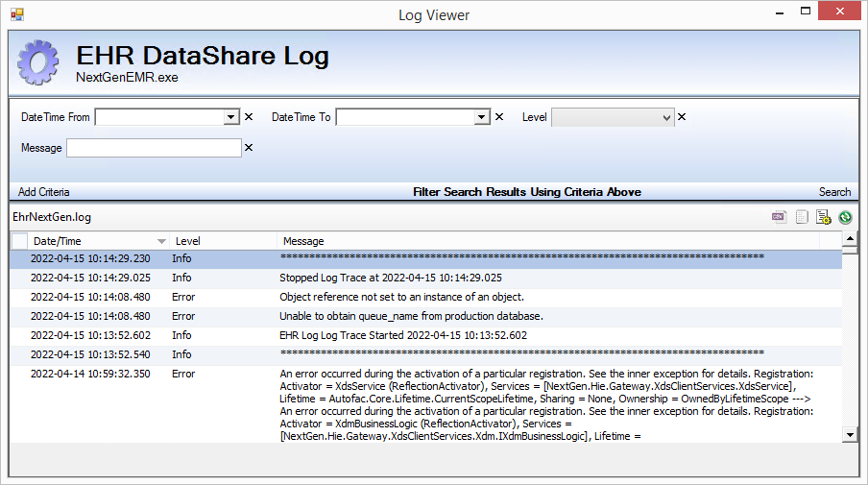The image size is (868, 485).
Task: Toggle the select-all checkbox in grid header
Action: (x=19, y=241)
